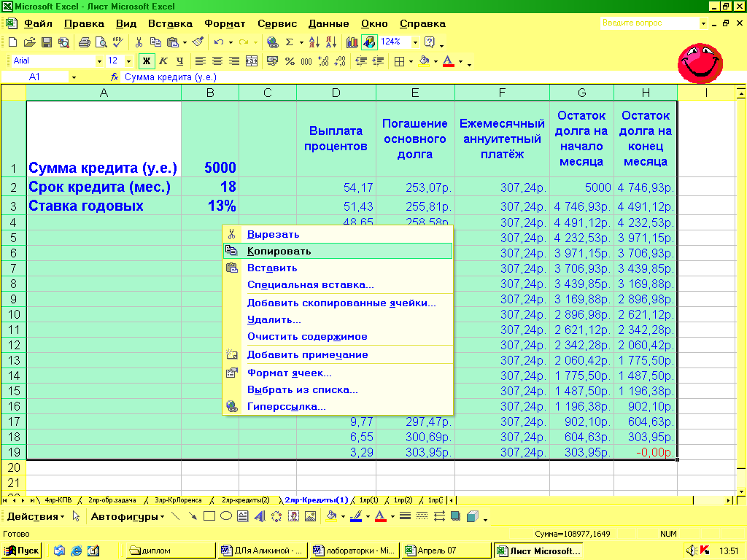Open print preview
Image resolution: width=747 pixels, height=560 pixels.
tap(101, 42)
